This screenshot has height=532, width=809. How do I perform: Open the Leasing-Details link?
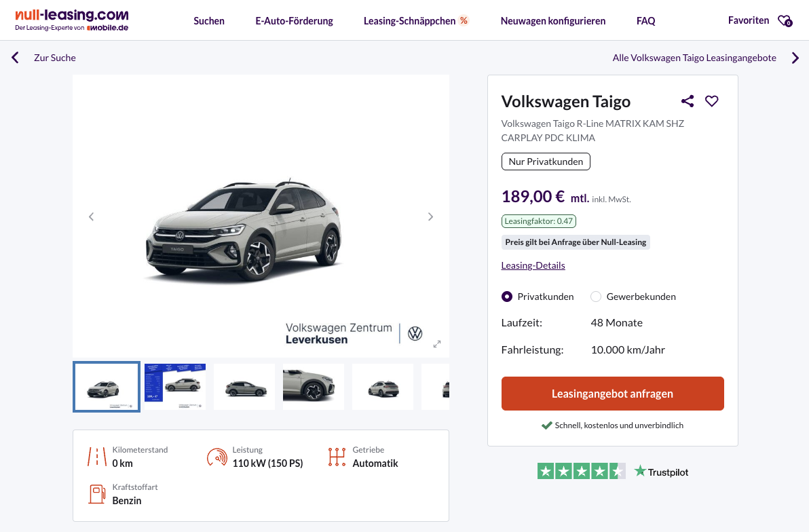coord(533,265)
